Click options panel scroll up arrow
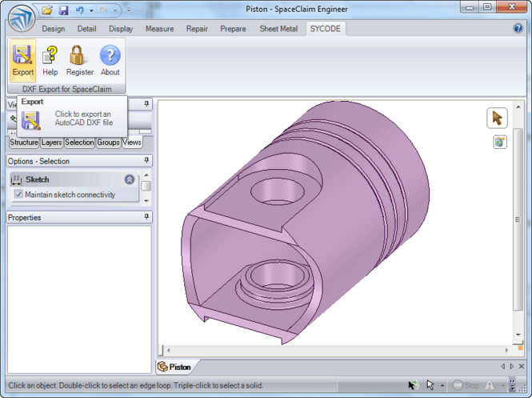 pyautogui.click(x=146, y=175)
